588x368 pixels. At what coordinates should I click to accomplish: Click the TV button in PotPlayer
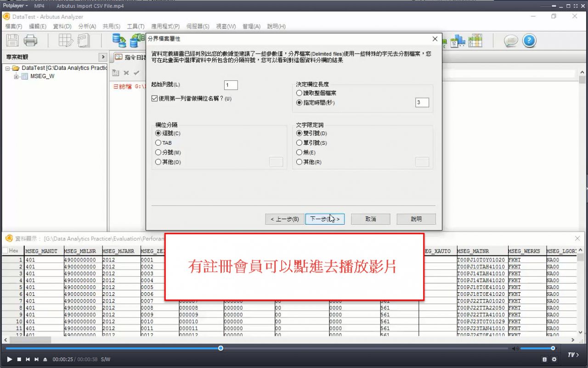tap(573, 355)
